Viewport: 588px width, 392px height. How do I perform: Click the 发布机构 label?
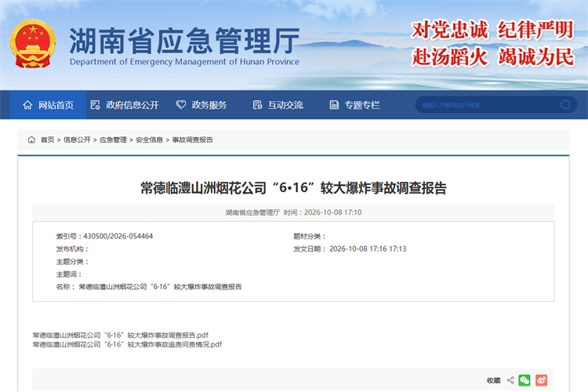(x=72, y=249)
